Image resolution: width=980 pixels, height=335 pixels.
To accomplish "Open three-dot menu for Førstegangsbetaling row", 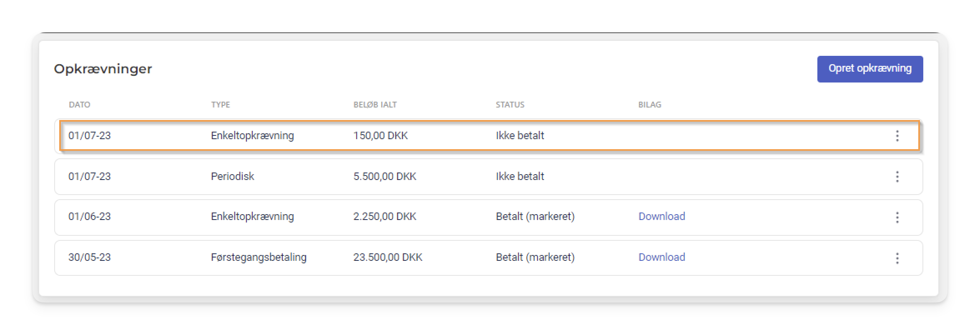I will 897,258.
